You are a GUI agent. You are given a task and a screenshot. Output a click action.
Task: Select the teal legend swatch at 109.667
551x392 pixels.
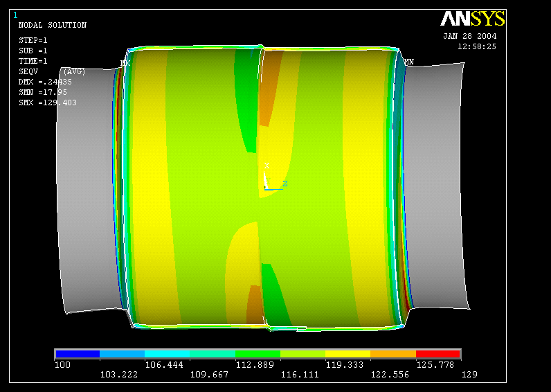213,354
